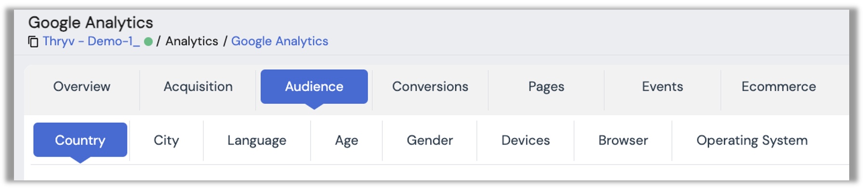Open the Ecommerce tab
This screenshot has width=868, height=191.
(x=778, y=87)
